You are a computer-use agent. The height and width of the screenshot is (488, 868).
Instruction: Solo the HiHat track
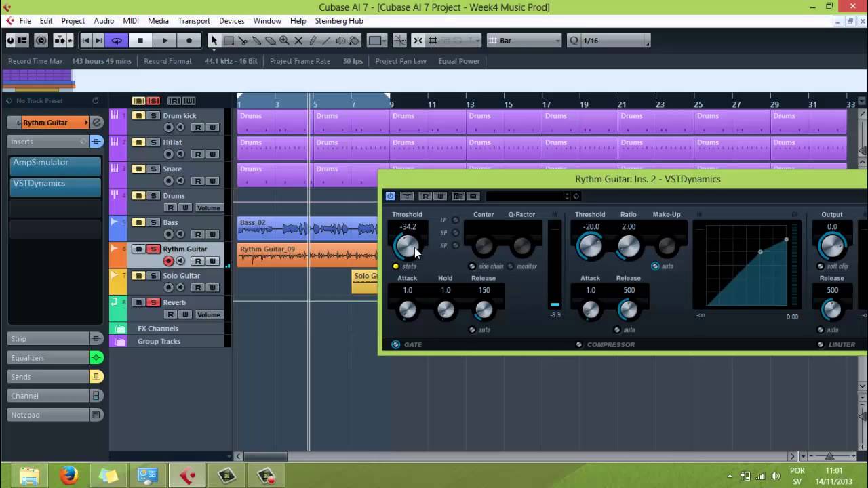[x=154, y=142]
